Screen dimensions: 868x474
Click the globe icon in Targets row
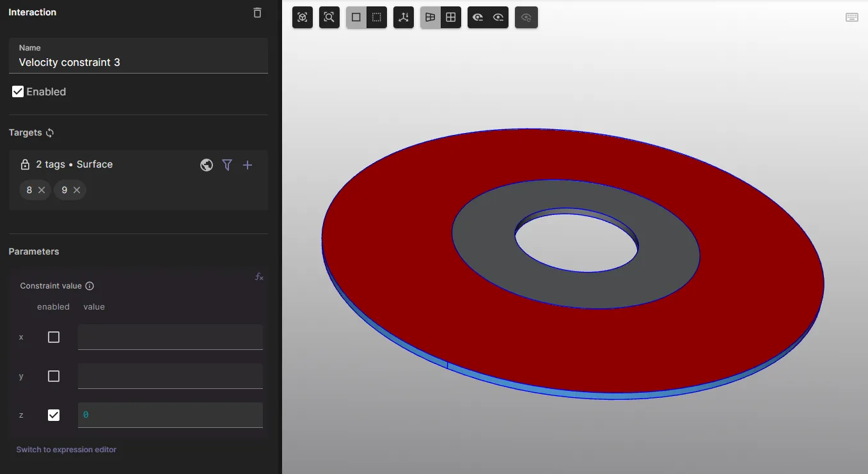pos(207,165)
